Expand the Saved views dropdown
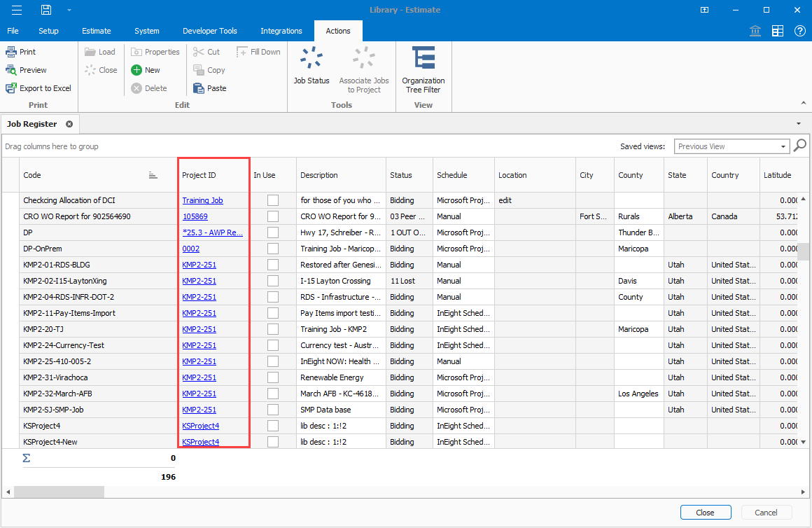This screenshot has width=812, height=528. pos(783,146)
